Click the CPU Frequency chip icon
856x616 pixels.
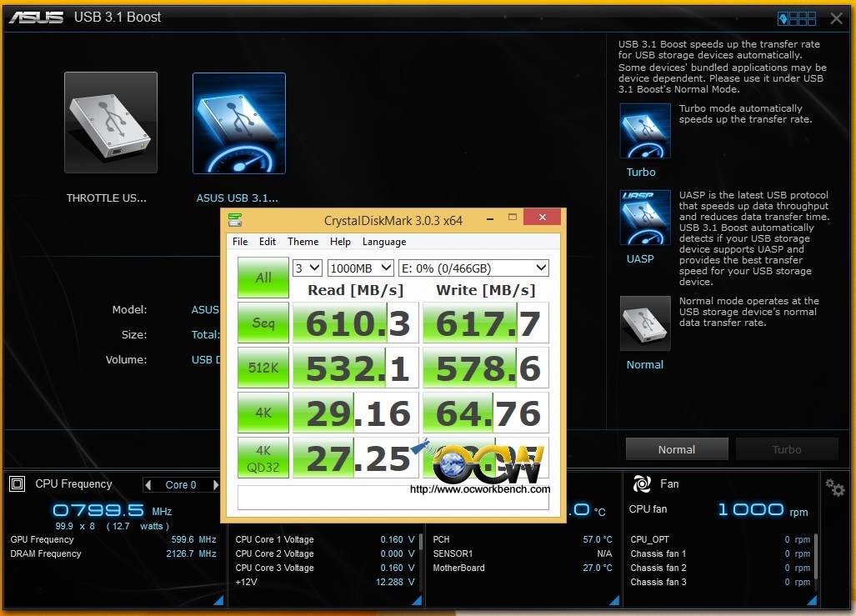click(17, 483)
